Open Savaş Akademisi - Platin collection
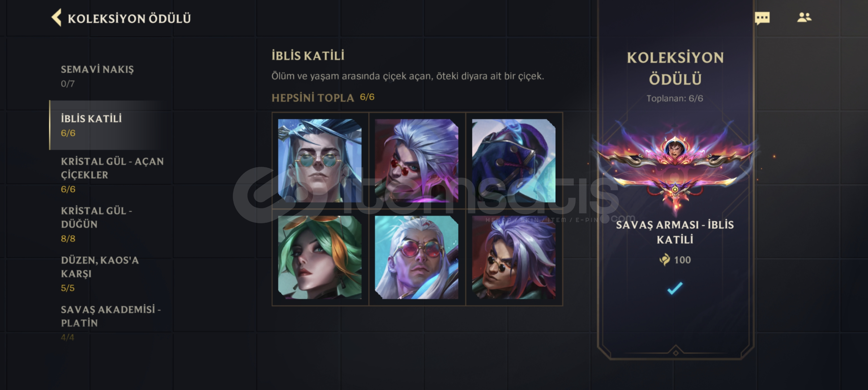 click(x=110, y=323)
